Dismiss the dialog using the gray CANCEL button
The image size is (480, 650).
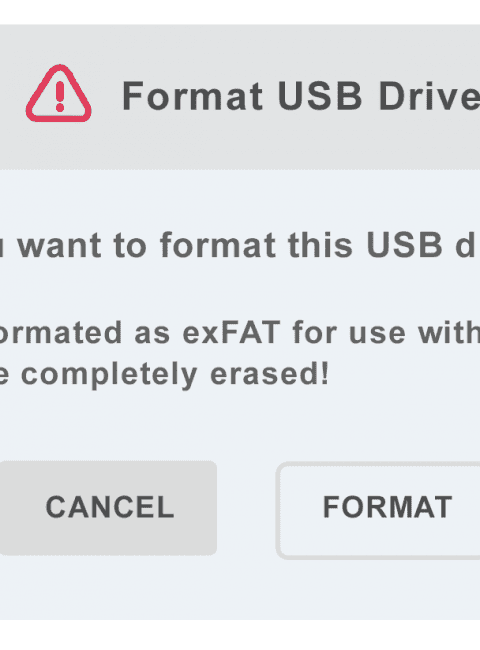pos(108,508)
